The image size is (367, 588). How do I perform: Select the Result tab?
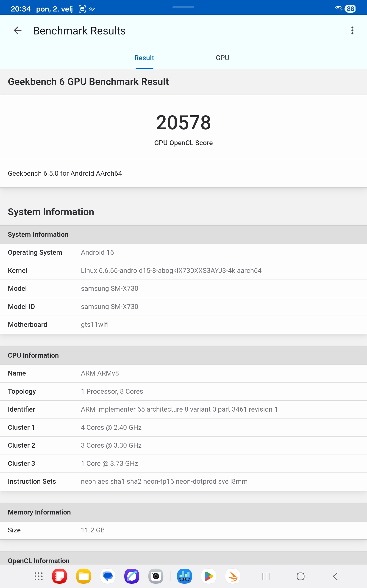pos(144,58)
